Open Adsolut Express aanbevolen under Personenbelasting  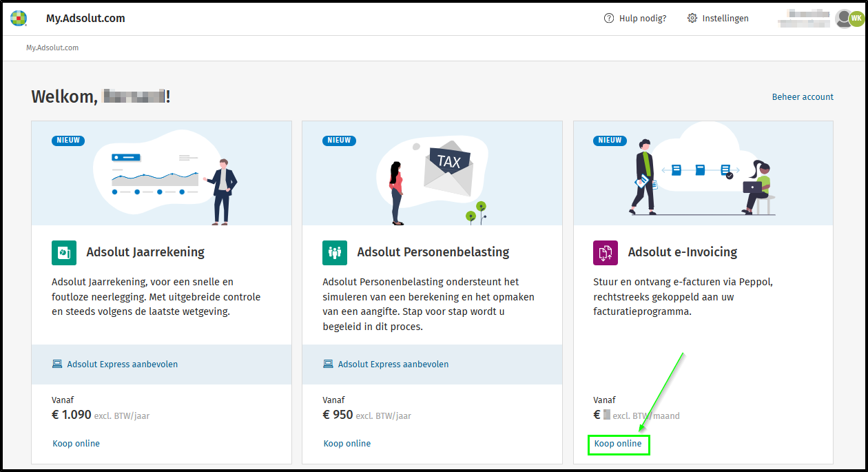[x=393, y=364]
